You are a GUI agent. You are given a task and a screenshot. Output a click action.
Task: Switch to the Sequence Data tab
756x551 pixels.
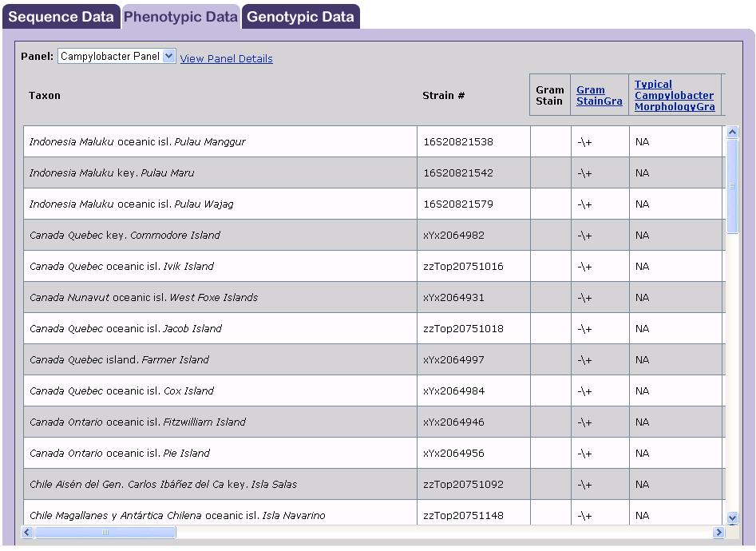point(61,17)
